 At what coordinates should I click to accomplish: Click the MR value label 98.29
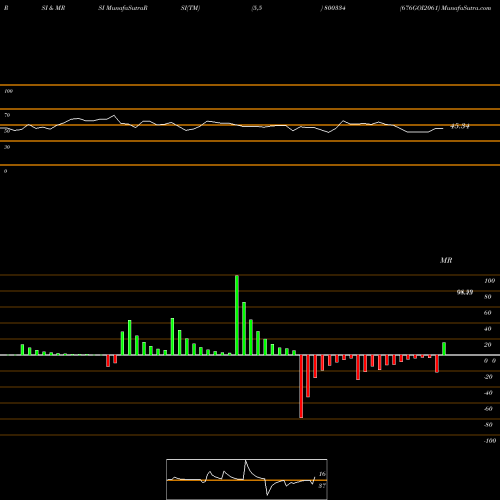465,292
